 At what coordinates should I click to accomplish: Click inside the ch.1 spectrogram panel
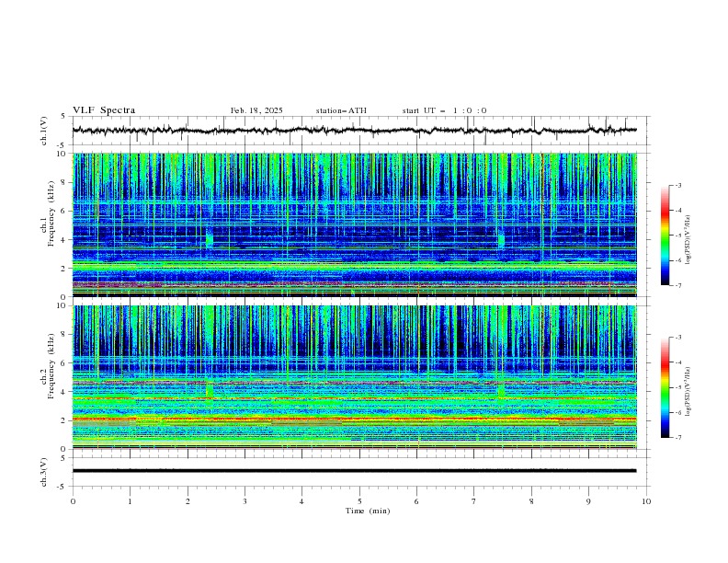pos(354,224)
